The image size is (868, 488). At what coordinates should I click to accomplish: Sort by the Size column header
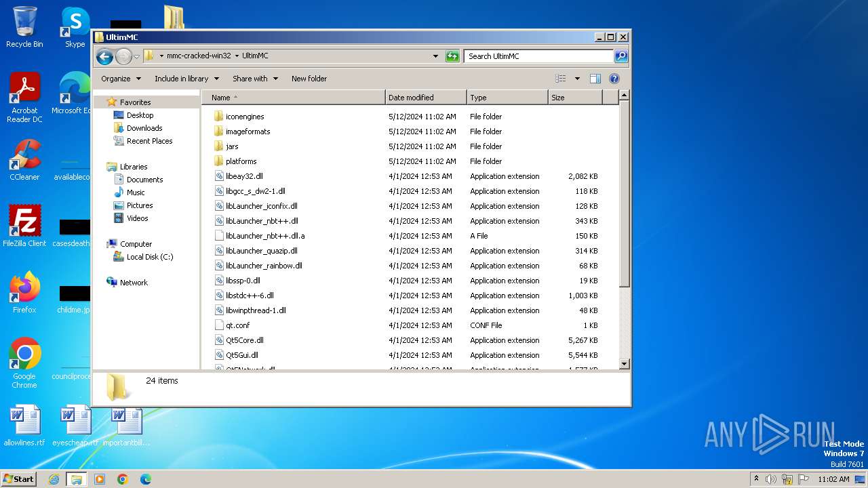[575, 98]
